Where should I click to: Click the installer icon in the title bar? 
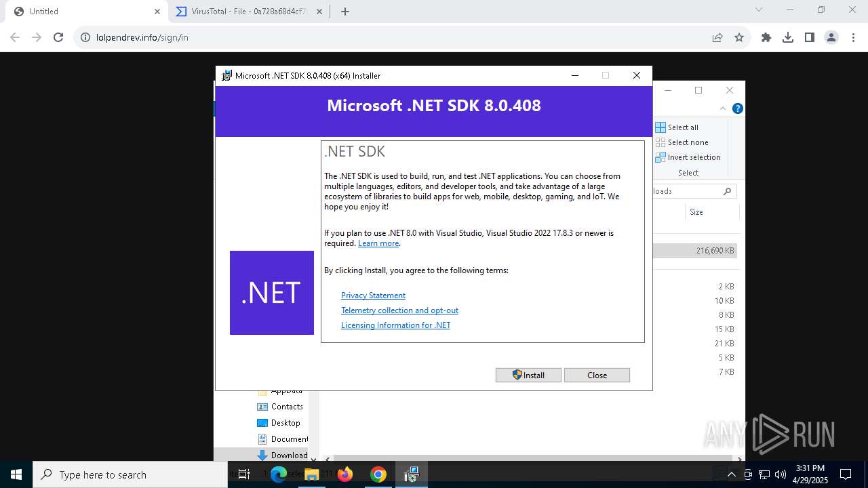pyautogui.click(x=226, y=75)
